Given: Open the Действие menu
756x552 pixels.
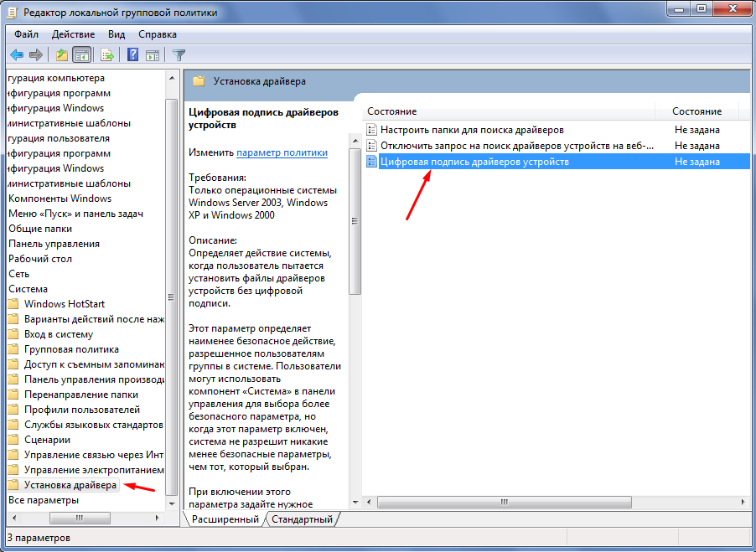Looking at the screenshot, I should 73,34.
